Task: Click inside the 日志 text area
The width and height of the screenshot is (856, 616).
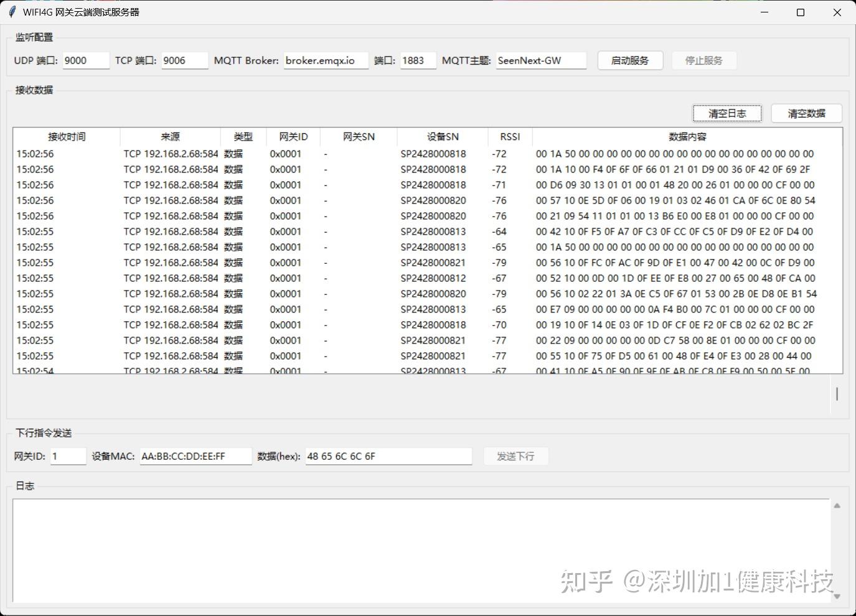Action: pyautogui.click(x=421, y=551)
